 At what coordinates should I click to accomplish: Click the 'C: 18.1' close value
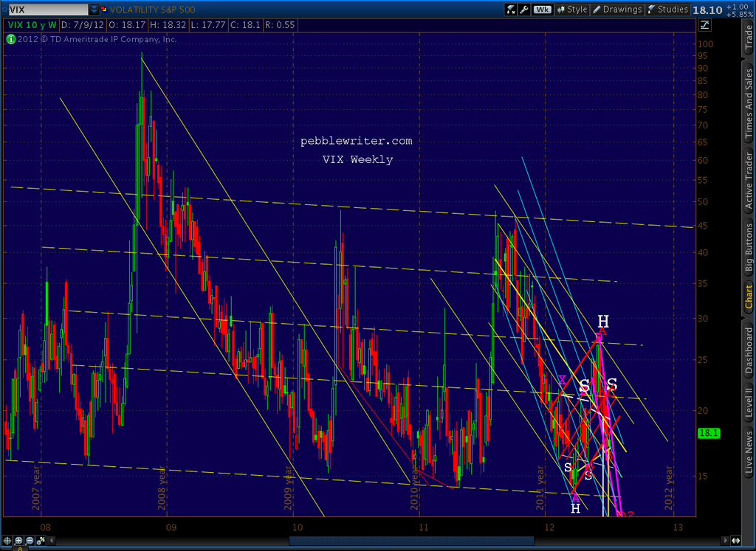[246, 24]
